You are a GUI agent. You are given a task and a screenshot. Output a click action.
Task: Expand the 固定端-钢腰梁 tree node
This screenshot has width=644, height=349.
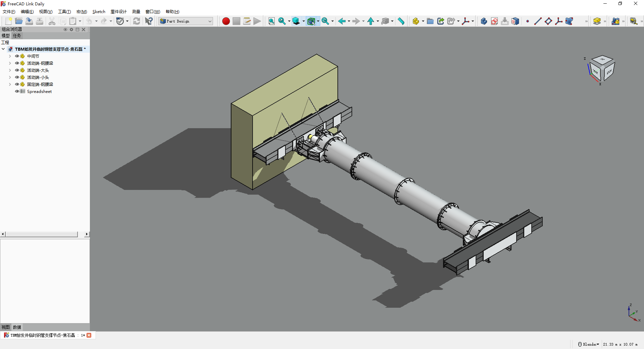point(10,84)
